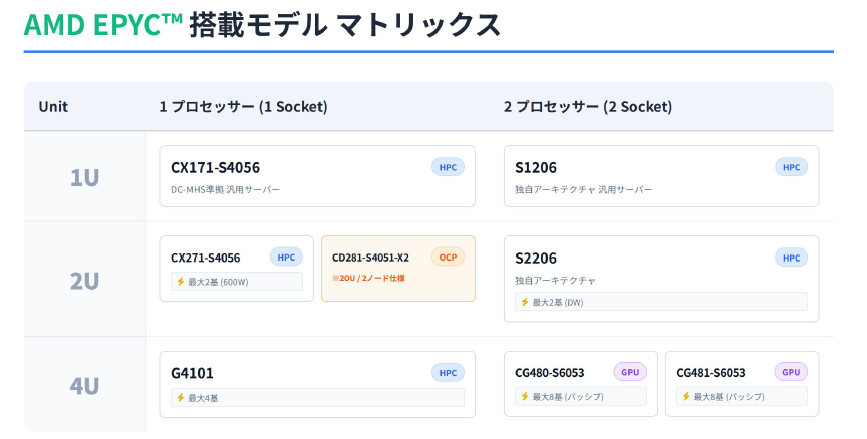Image resolution: width=867 pixels, height=439 pixels.
Task: Click the lightning icon in G4101 card
Action: (181, 398)
